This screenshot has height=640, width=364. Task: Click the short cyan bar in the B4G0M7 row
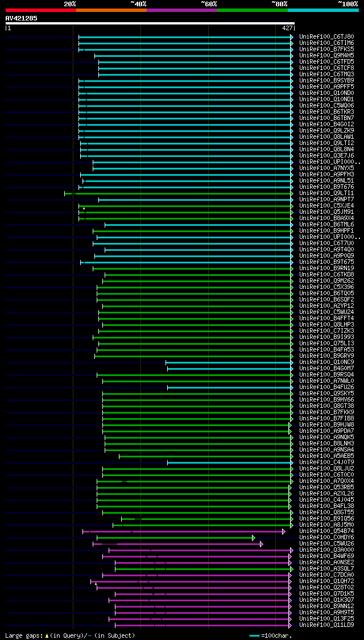230,369
